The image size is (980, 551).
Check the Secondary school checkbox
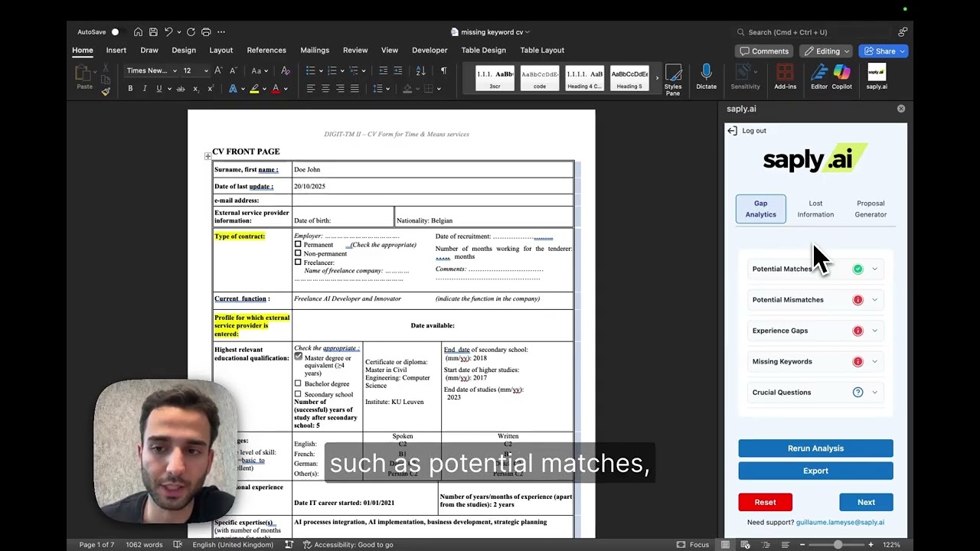point(298,394)
